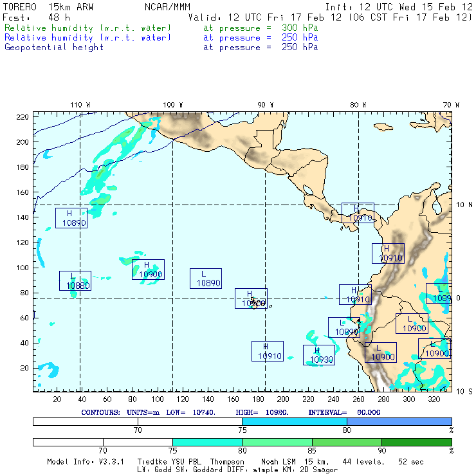The width and height of the screenshot is (476, 476).
Task: Click the 'H 10910' box on the Colombia coast
Action: 388,253
